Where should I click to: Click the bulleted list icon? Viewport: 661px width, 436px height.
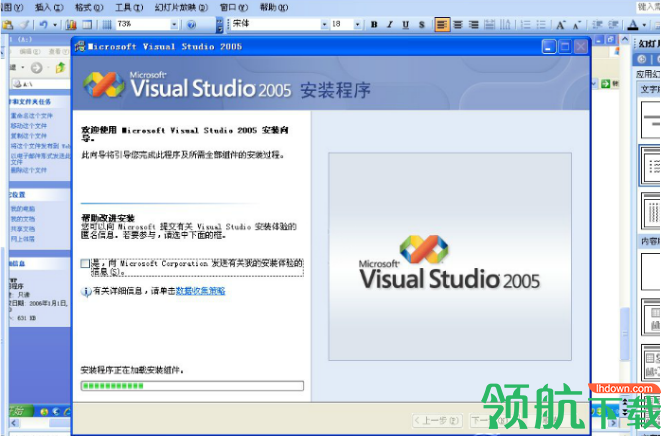coord(541,24)
